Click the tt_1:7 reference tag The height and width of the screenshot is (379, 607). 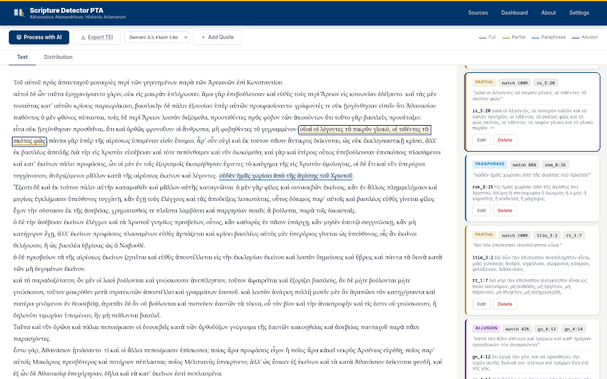[x=574, y=235]
